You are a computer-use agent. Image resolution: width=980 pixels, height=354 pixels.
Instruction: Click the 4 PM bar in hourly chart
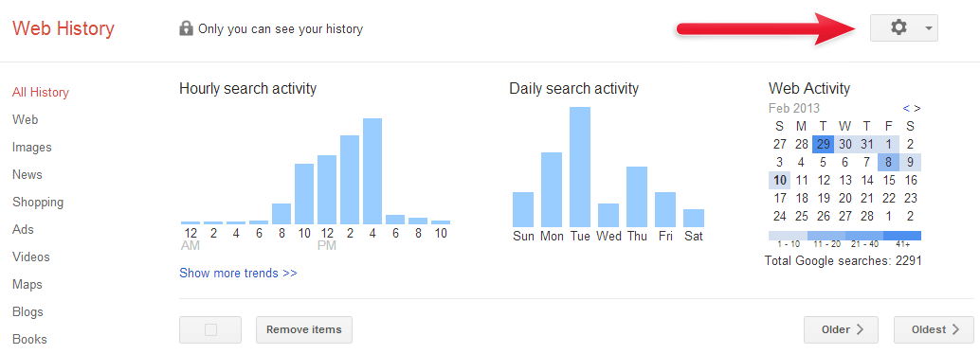[372, 171]
